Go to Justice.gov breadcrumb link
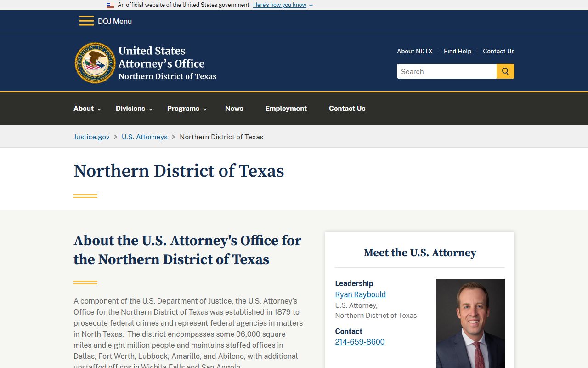588x368 pixels. click(x=91, y=137)
